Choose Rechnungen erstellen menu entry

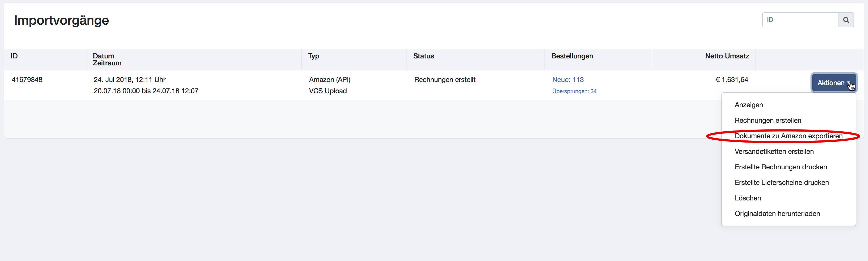tap(768, 120)
